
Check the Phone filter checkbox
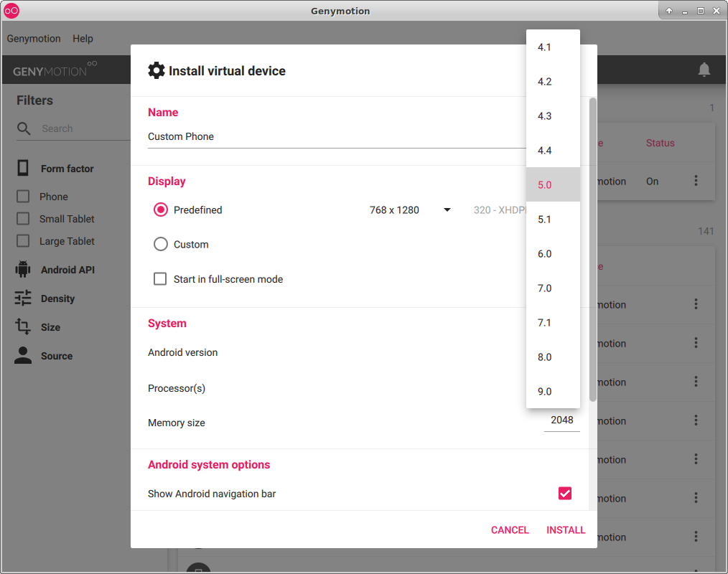pos(23,197)
